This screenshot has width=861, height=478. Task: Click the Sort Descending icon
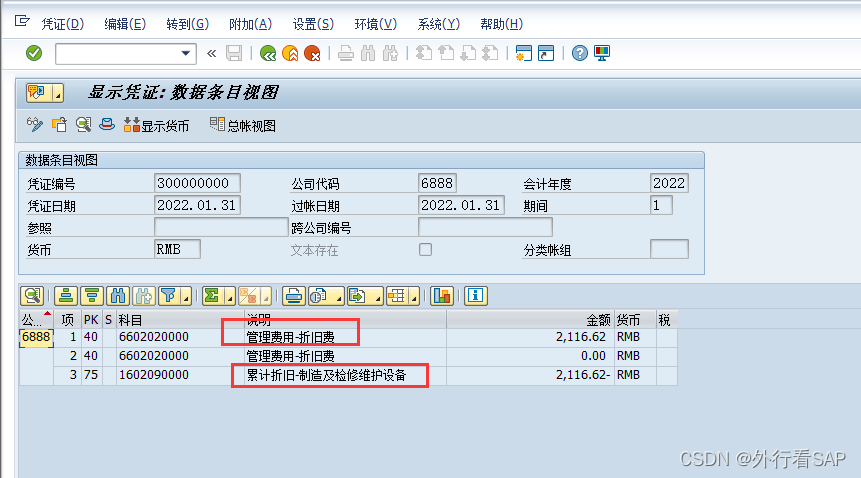pyautogui.click(x=92, y=296)
